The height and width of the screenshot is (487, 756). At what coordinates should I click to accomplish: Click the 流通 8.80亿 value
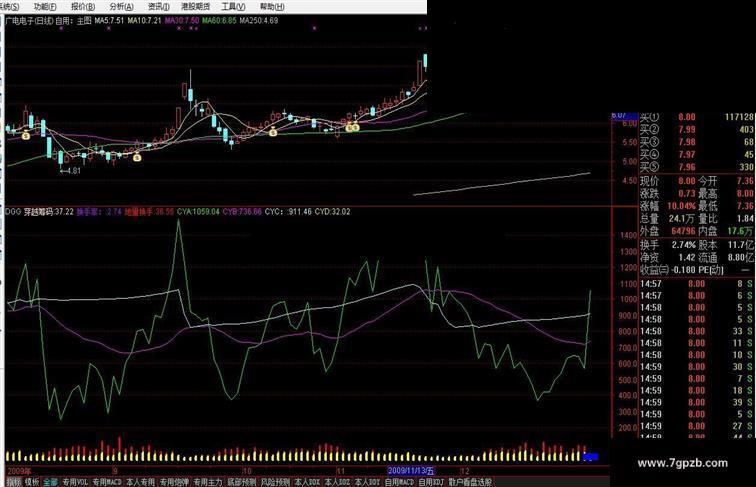click(741, 257)
